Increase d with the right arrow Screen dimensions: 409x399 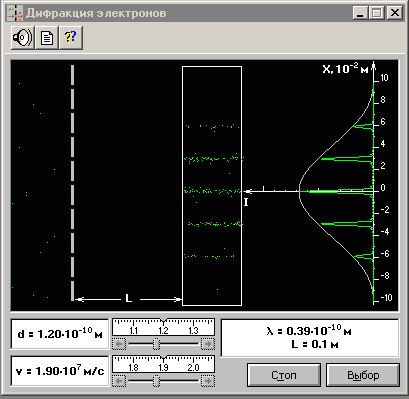(x=208, y=344)
